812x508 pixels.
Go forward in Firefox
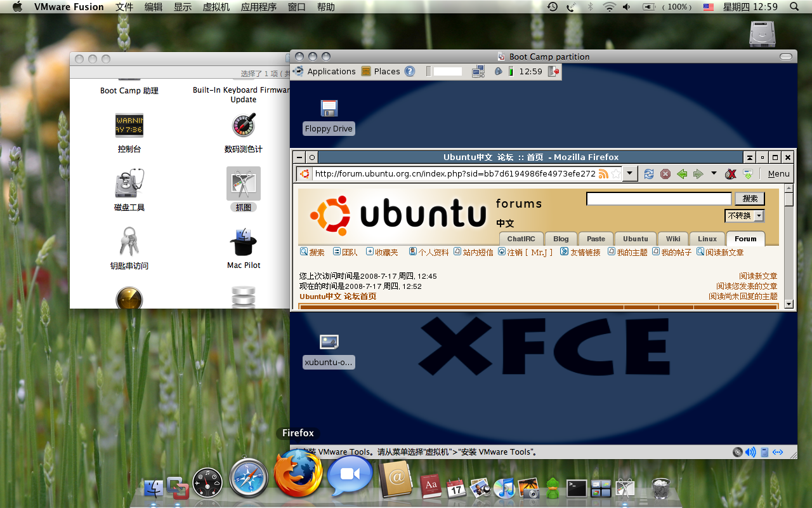pyautogui.click(x=698, y=174)
